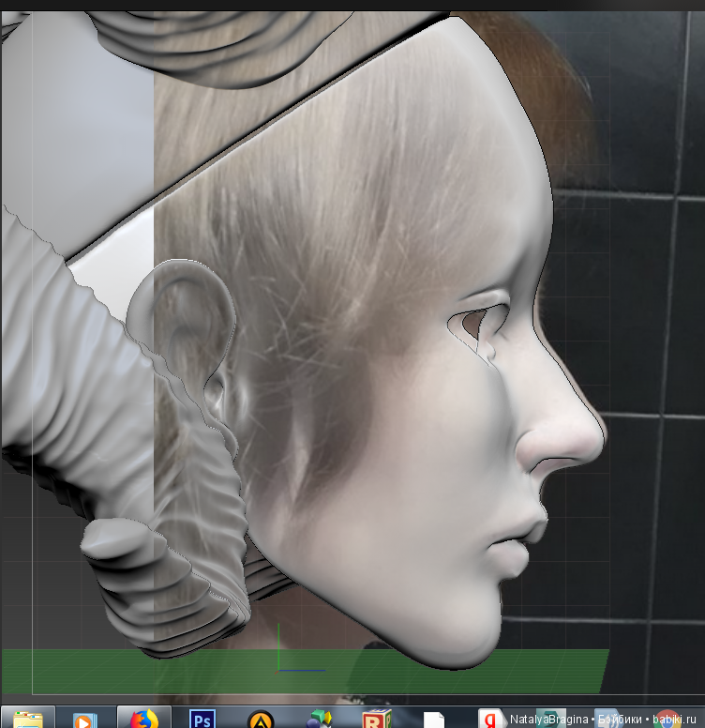Viewport: 705px width, 728px height.
Task: Launch the red Yandex icon
Action: click(x=490, y=719)
